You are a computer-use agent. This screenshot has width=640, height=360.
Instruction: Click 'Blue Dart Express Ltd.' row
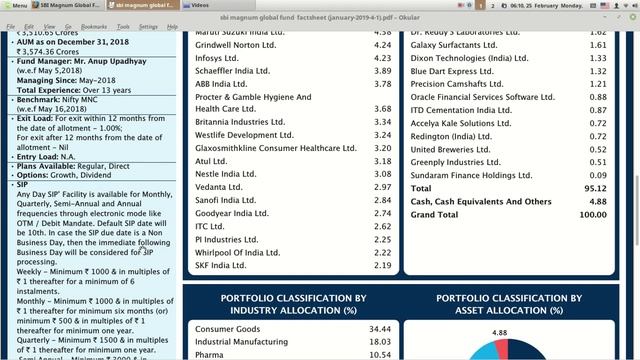tap(509, 71)
